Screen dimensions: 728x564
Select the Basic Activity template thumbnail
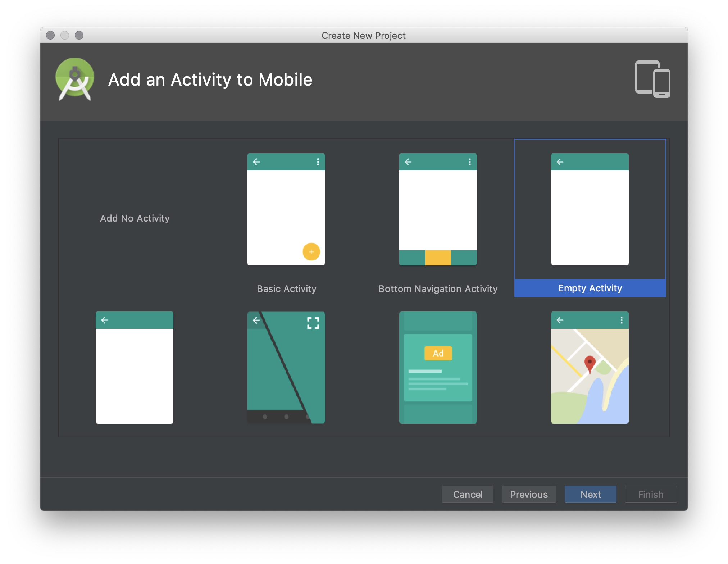tap(286, 209)
